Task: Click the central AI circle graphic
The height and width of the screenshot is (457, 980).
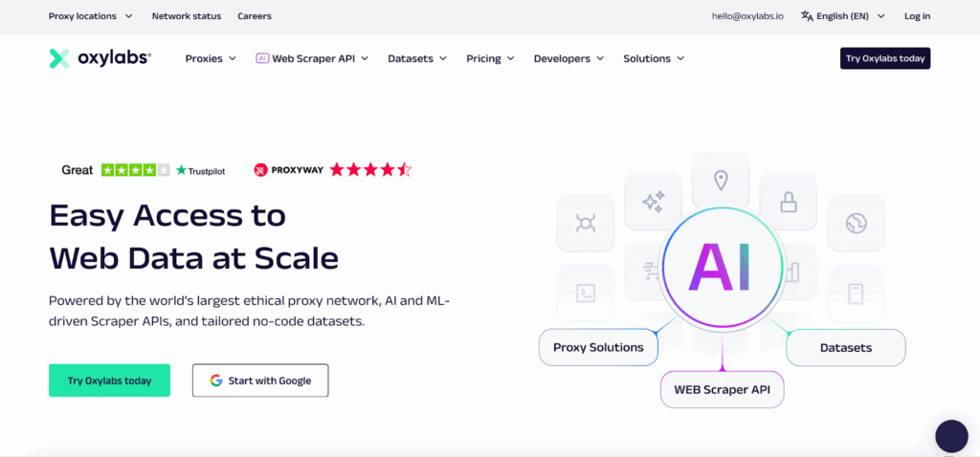Action: point(722,268)
